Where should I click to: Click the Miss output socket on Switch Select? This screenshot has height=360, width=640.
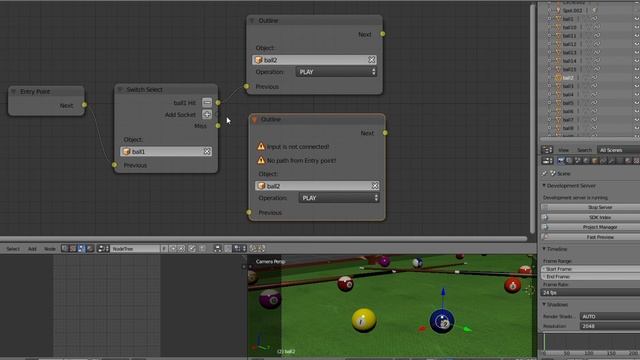tap(218, 126)
